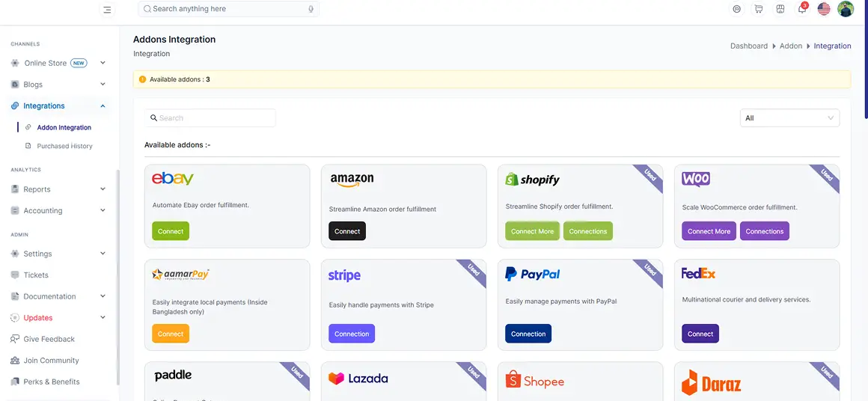Open Tickets in sidebar
This screenshot has width=868, height=401.
36,275
